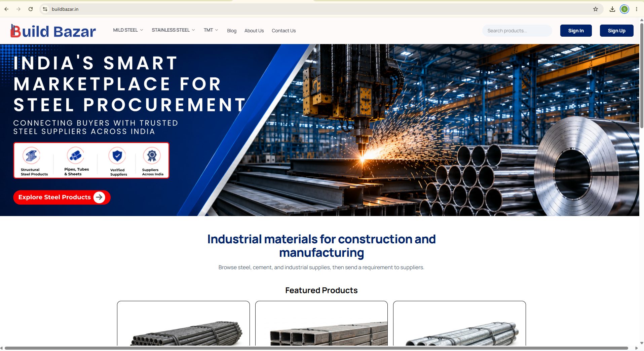Open the browser downloads icon
644x351 pixels.
coord(612,9)
